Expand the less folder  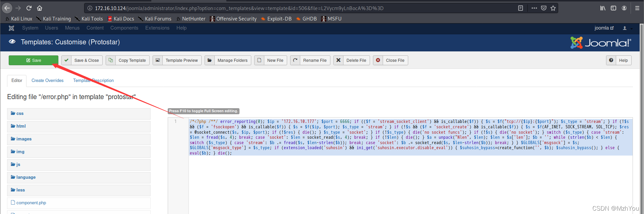coord(78,190)
